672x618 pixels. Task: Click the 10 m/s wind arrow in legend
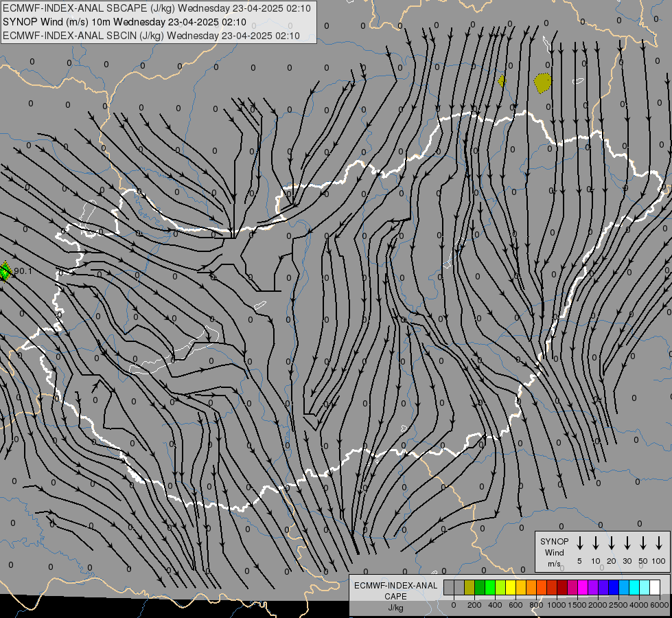point(595,543)
